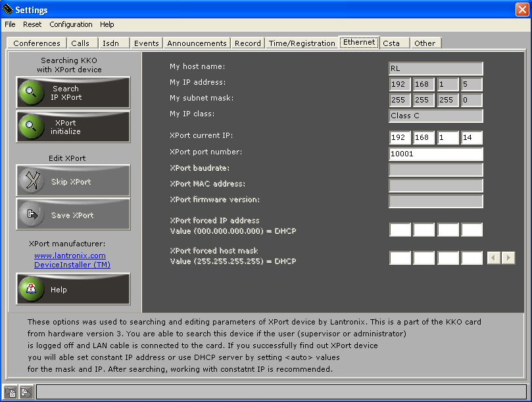532x402 pixels.
Task: Select the Ethernet tab
Action: [x=359, y=43]
